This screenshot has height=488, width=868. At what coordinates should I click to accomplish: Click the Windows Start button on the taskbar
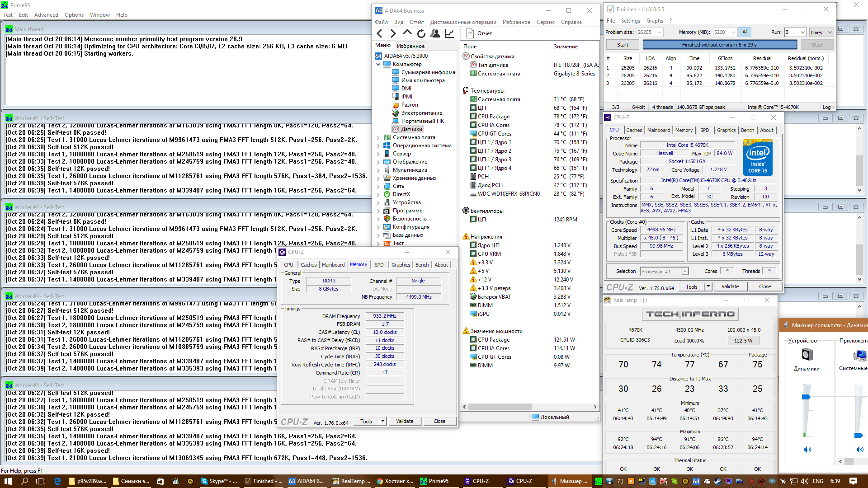(x=8, y=481)
